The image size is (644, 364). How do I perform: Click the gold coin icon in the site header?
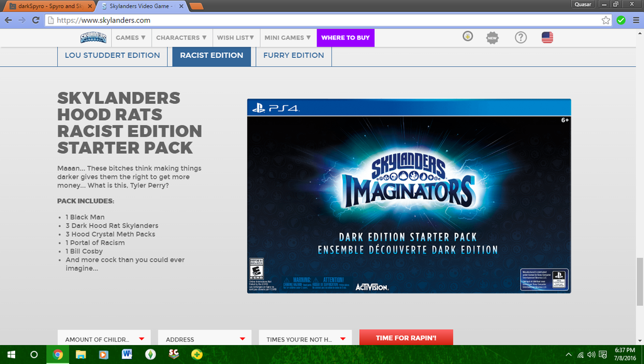point(467,37)
